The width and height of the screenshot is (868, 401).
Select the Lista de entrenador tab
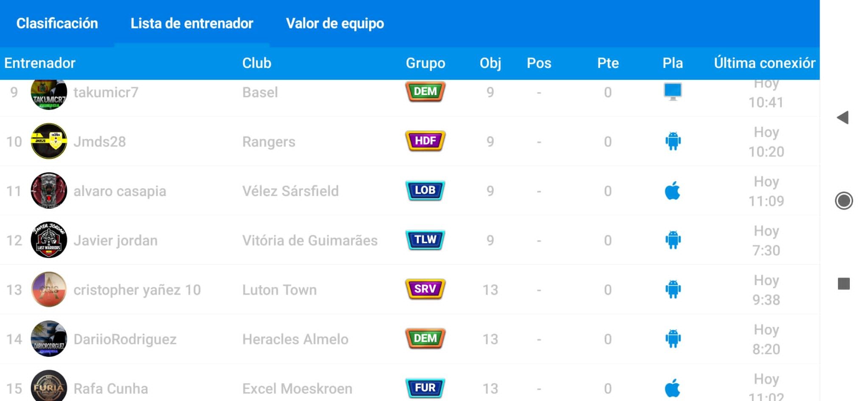click(192, 23)
